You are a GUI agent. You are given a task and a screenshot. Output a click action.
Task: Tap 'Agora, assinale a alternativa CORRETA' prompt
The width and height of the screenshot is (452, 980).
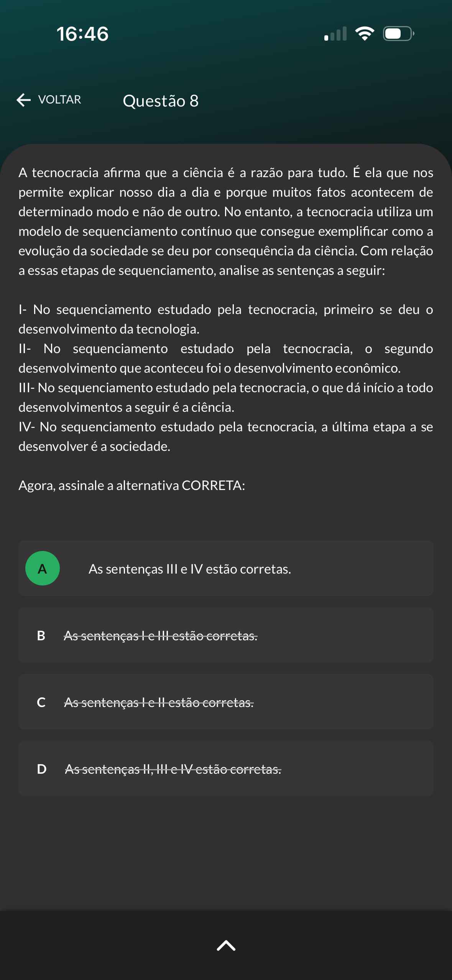point(131,485)
